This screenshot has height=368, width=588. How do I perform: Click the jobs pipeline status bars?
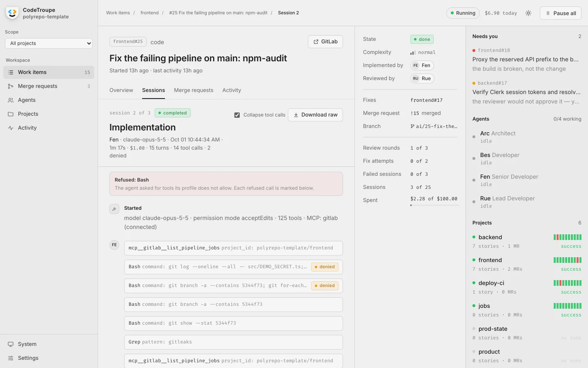click(x=568, y=306)
